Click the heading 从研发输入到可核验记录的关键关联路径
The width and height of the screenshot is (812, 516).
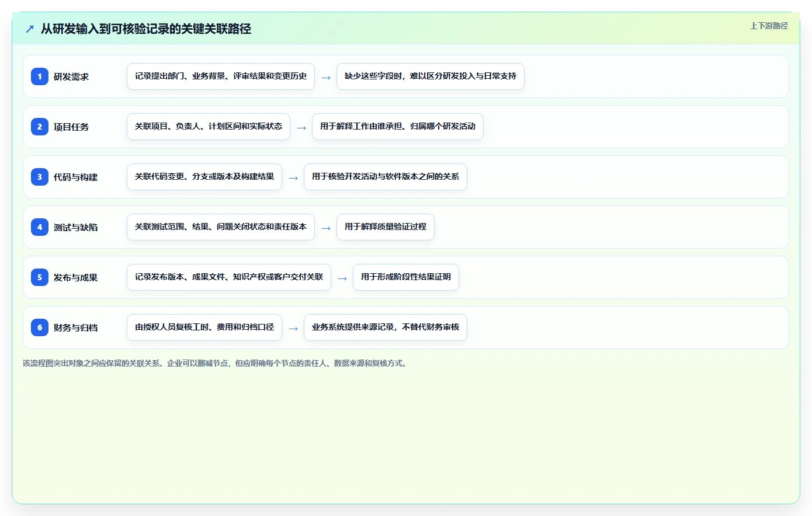pyautogui.click(x=146, y=29)
